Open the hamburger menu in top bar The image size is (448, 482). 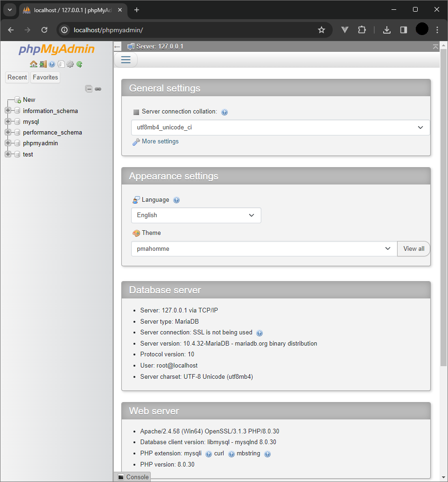click(126, 60)
